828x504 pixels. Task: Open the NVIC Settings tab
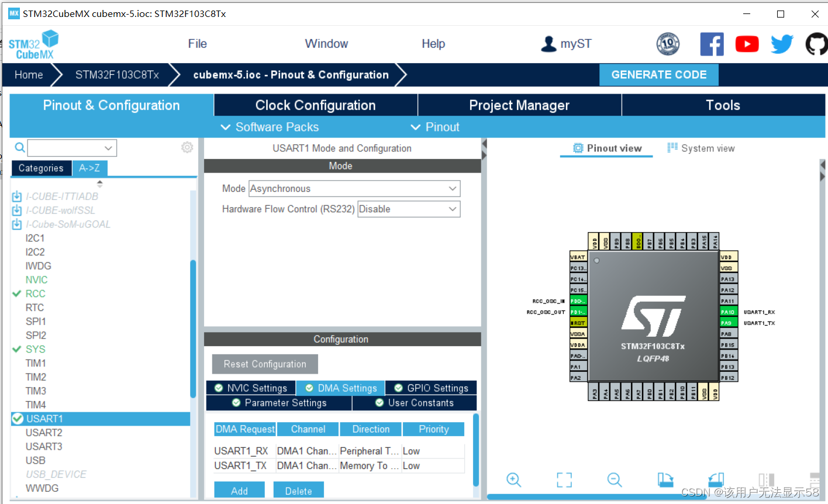[251, 388]
